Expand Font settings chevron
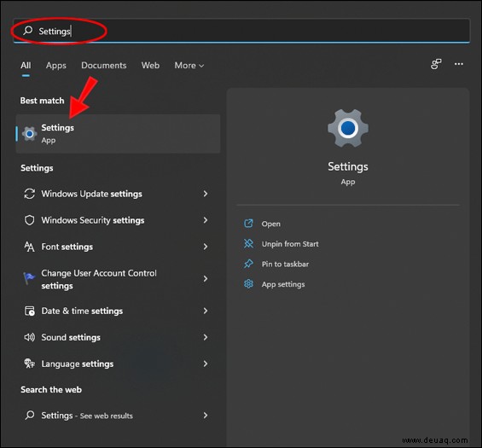 (206, 247)
